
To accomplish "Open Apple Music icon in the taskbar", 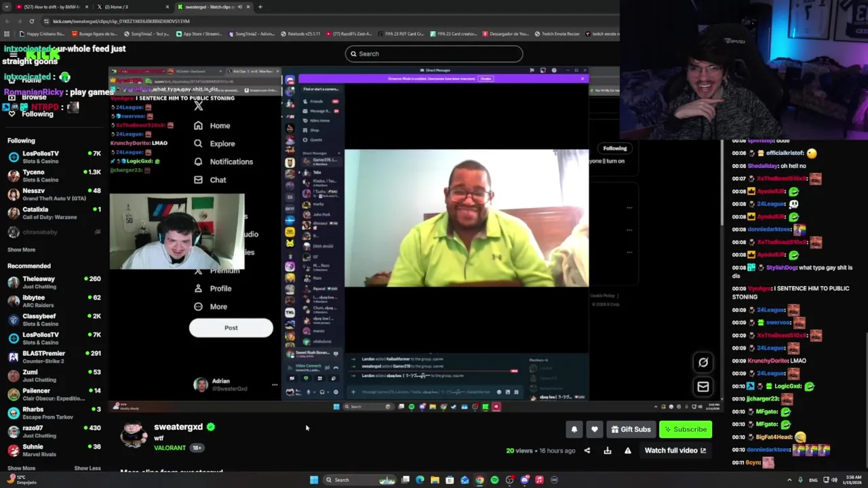I will pyautogui.click(x=539, y=480).
